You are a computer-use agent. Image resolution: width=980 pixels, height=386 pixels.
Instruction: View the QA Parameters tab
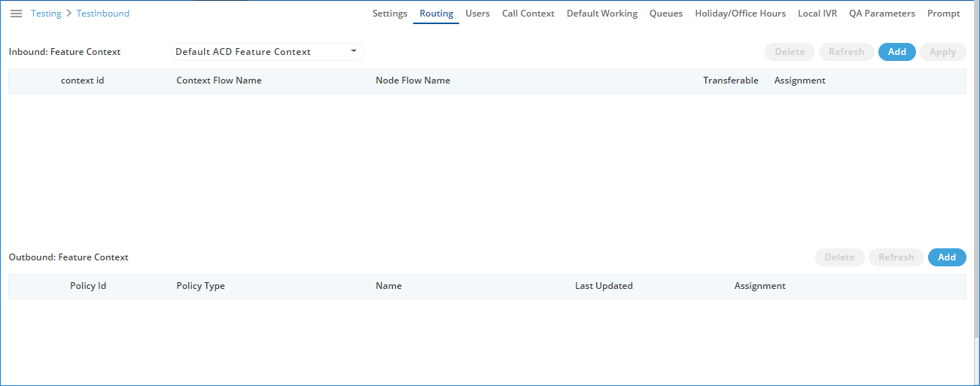[x=882, y=14]
